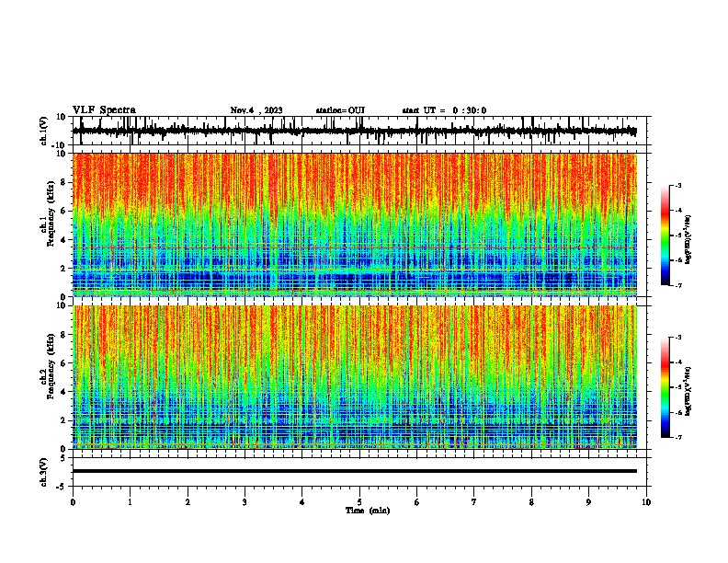Click the time axis tick label "5"
Screen dimensions: 728x563
coord(359,502)
